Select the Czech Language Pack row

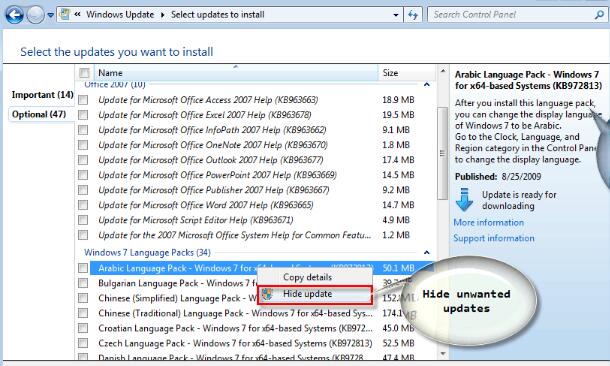[x=235, y=343]
